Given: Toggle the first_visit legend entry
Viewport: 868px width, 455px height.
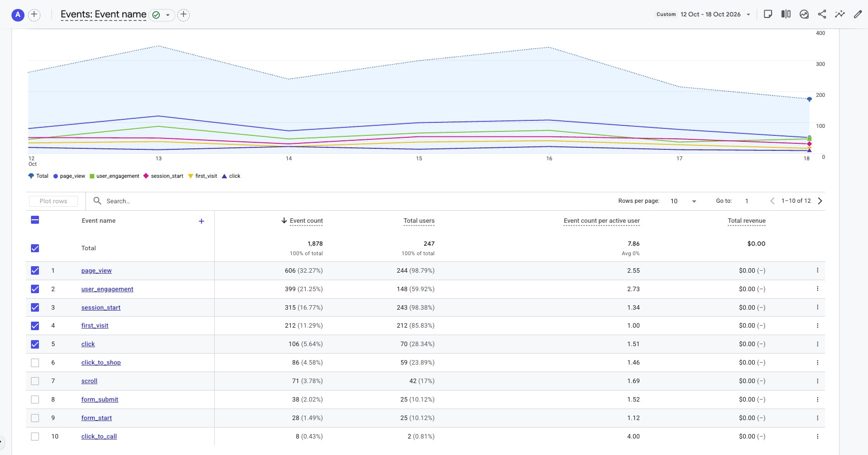Looking at the screenshot, I should point(202,176).
